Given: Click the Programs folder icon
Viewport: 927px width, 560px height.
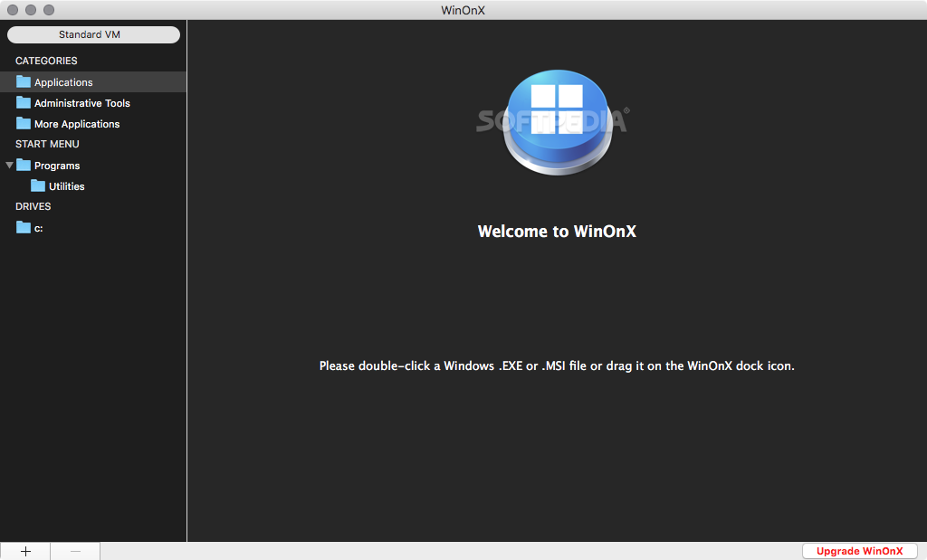Looking at the screenshot, I should pos(23,165).
